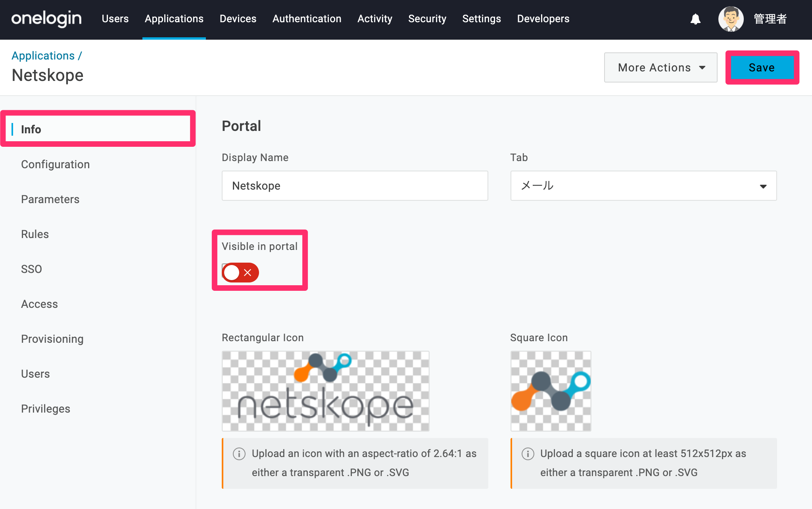Open the Security menu
This screenshot has height=509, width=812.
click(x=427, y=19)
